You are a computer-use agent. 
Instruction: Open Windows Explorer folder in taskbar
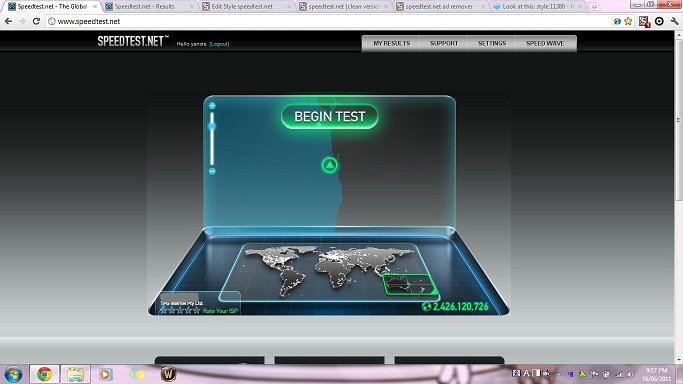(x=75, y=374)
